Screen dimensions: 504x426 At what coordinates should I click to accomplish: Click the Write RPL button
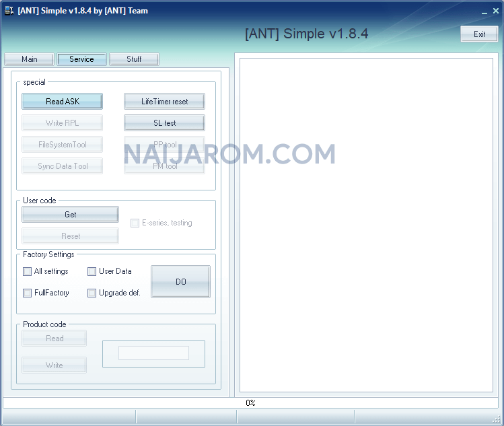pos(63,123)
